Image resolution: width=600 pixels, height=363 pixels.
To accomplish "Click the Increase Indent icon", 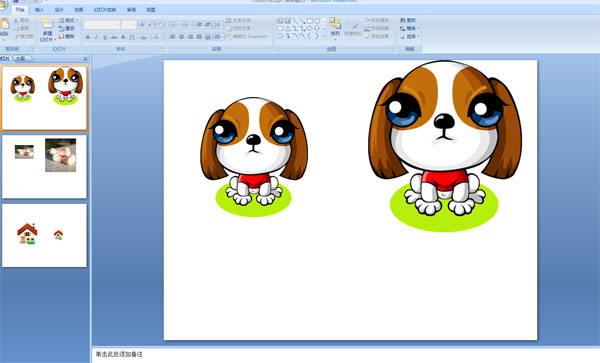I will click(207, 24).
